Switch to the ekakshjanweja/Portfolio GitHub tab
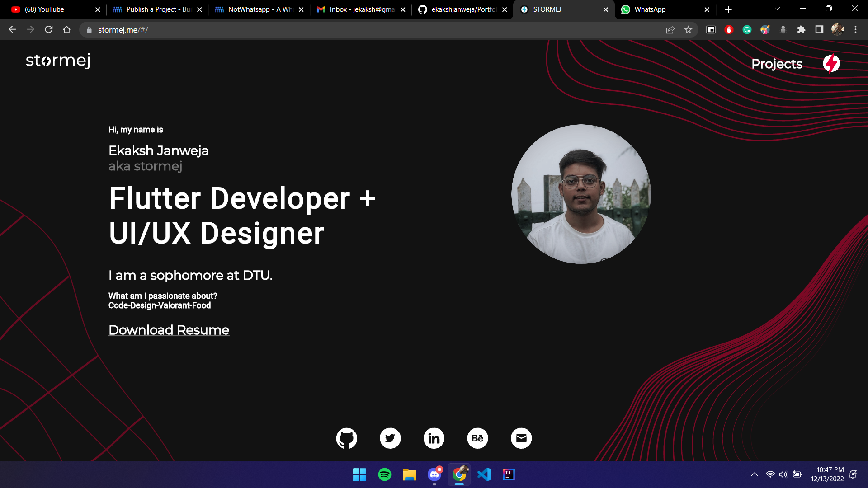This screenshot has width=868, height=488. tap(462, 9)
